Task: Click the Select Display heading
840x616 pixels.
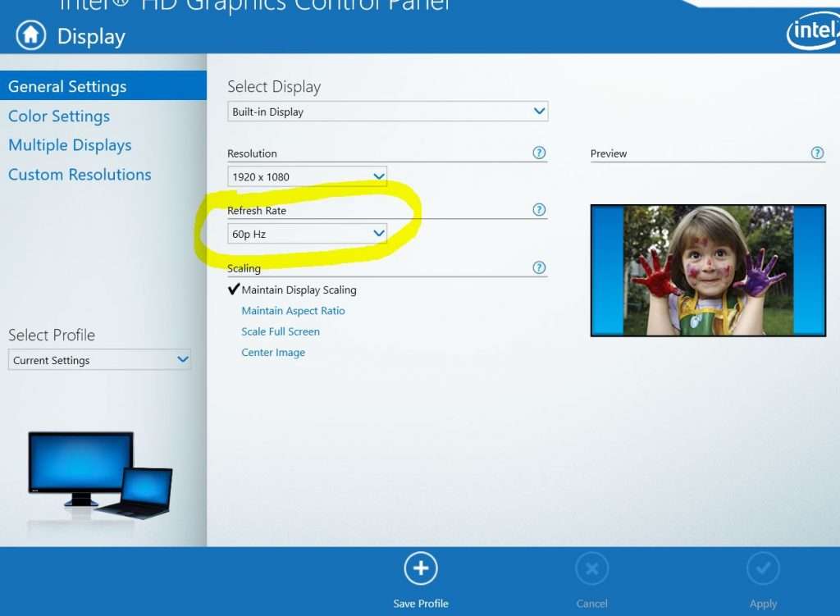Action: pyautogui.click(x=274, y=86)
